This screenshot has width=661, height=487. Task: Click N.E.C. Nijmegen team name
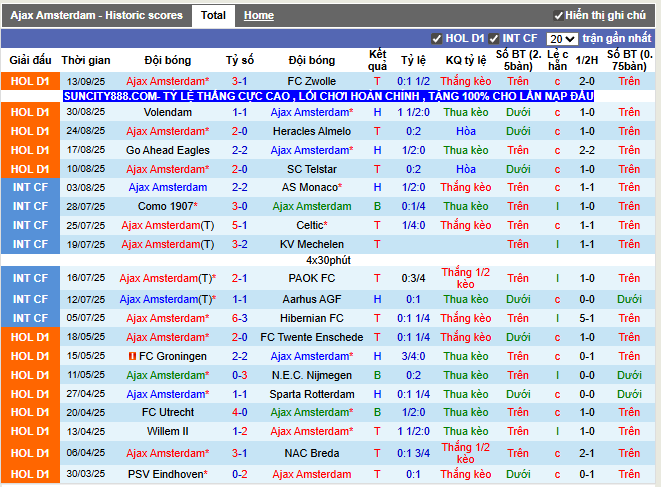312,375
